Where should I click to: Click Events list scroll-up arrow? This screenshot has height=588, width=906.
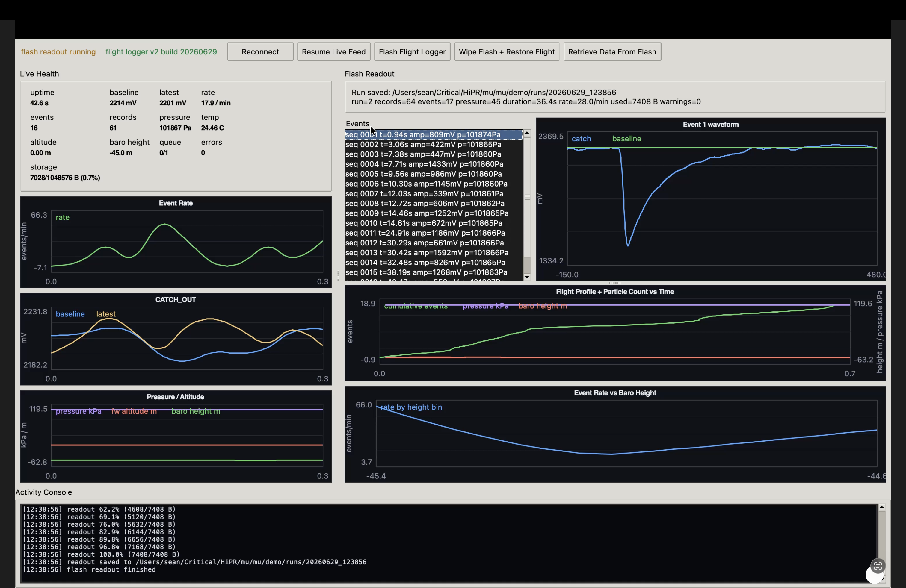tap(527, 133)
